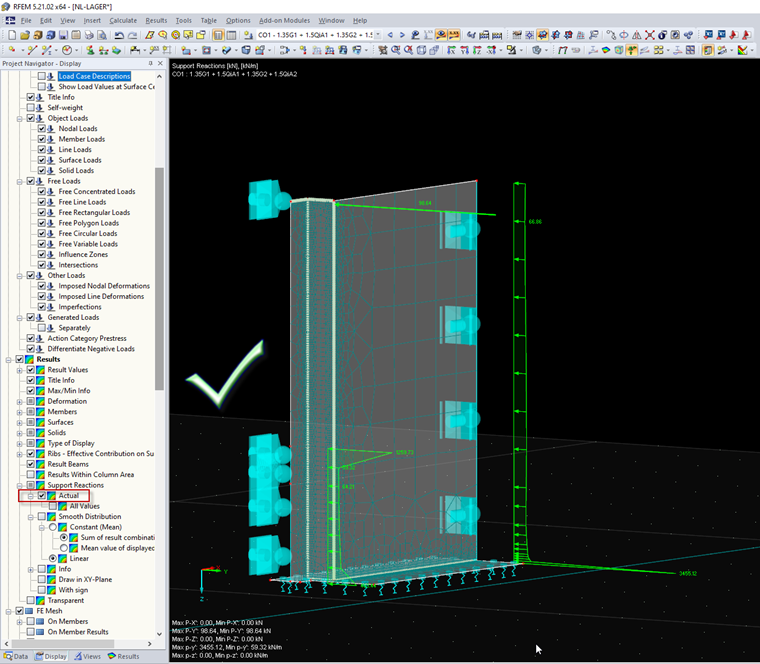Click the Open File folder icon
The image size is (760, 664).
[25, 35]
